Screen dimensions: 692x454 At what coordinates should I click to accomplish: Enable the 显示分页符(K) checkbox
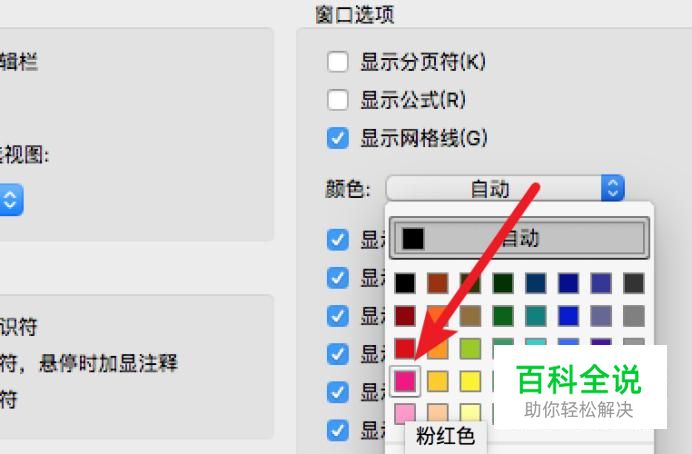click(338, 61)
